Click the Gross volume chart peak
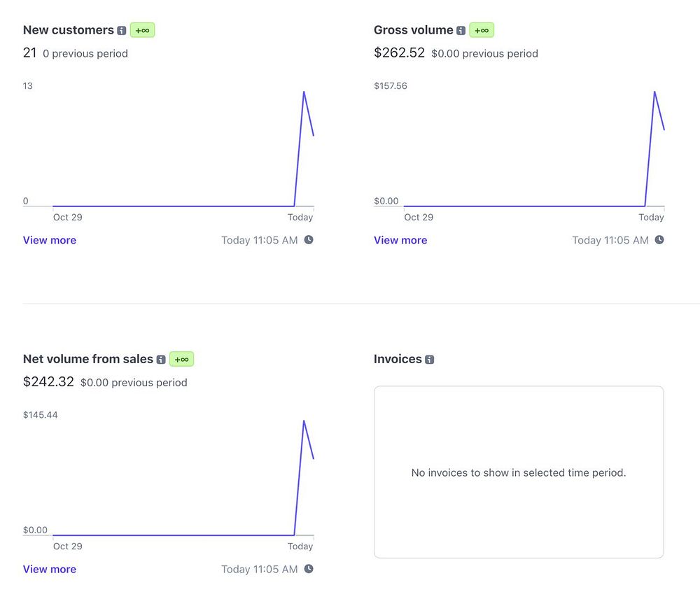Screen dimensions: 700x599 [654, 92]
